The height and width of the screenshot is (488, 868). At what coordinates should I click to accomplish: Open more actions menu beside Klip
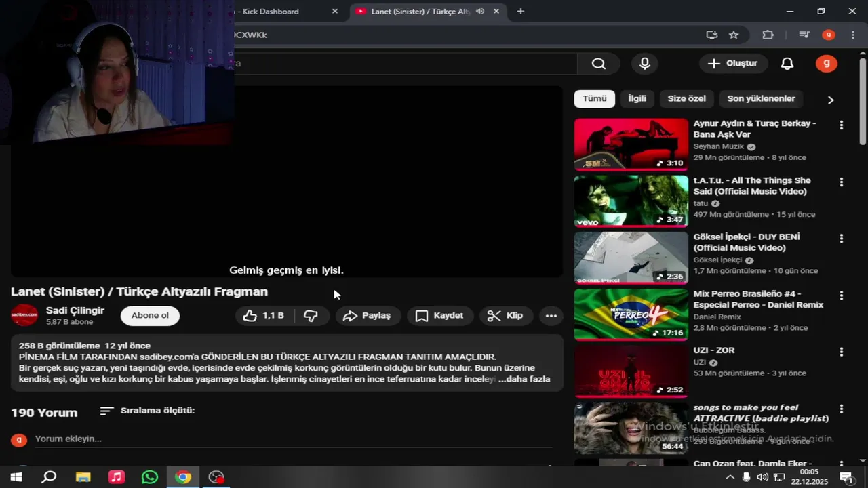click(x=551, y=316)
